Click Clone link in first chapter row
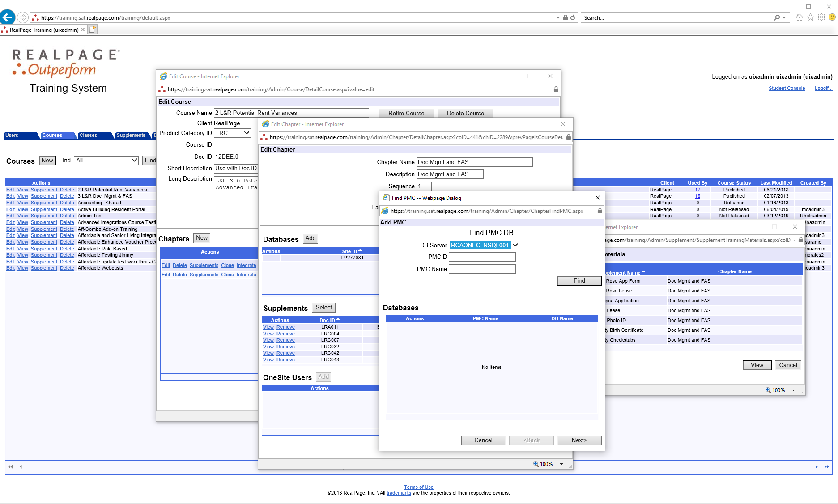The image size is (838, 504). 227,265
